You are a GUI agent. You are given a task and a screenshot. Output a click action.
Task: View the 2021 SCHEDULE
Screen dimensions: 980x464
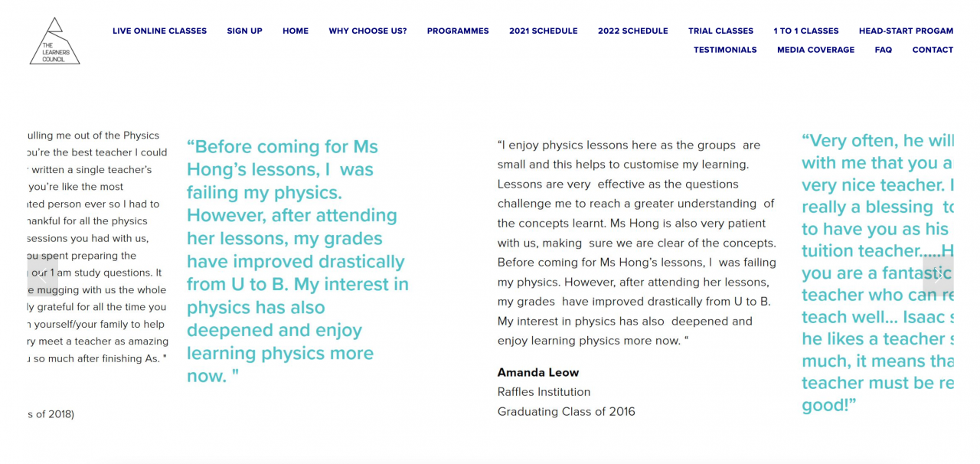click(544, 31)
